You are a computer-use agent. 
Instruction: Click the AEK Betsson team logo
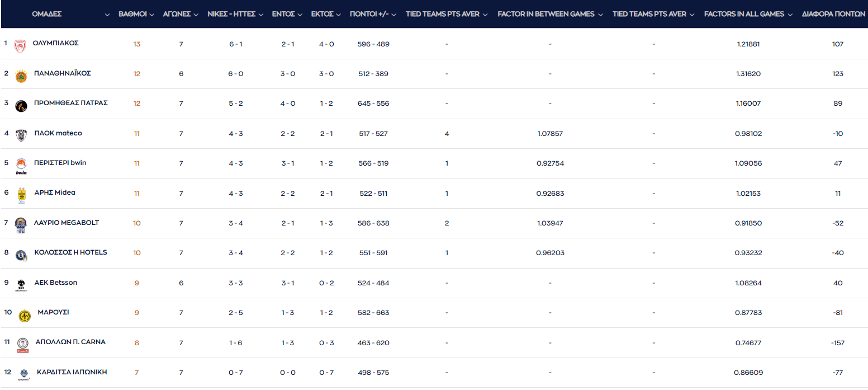(x=21, y=285)
